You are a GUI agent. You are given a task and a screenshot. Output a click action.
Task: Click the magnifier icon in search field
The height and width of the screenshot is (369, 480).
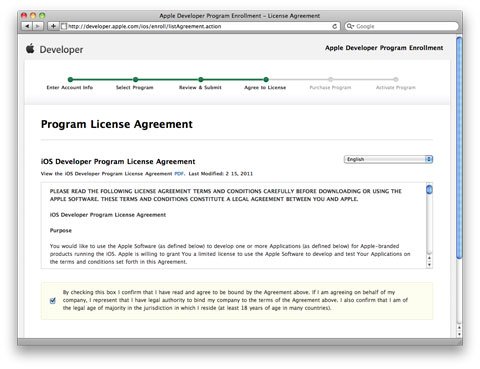(350, 26)
